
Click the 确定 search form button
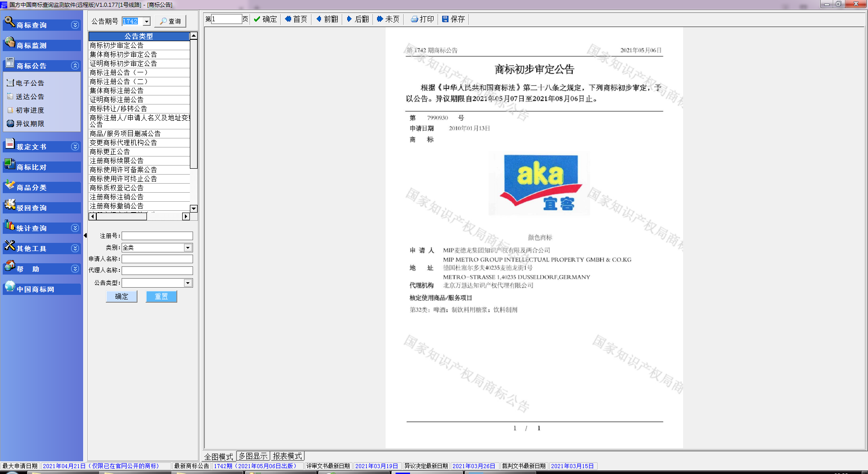point(122,296)
